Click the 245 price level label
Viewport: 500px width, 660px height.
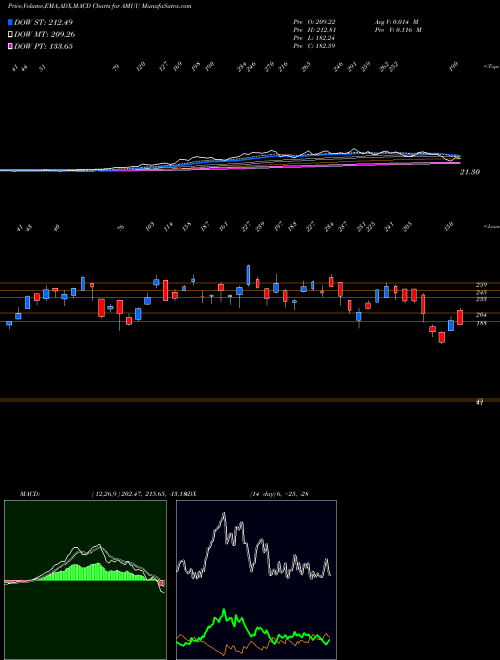(481, 292)
